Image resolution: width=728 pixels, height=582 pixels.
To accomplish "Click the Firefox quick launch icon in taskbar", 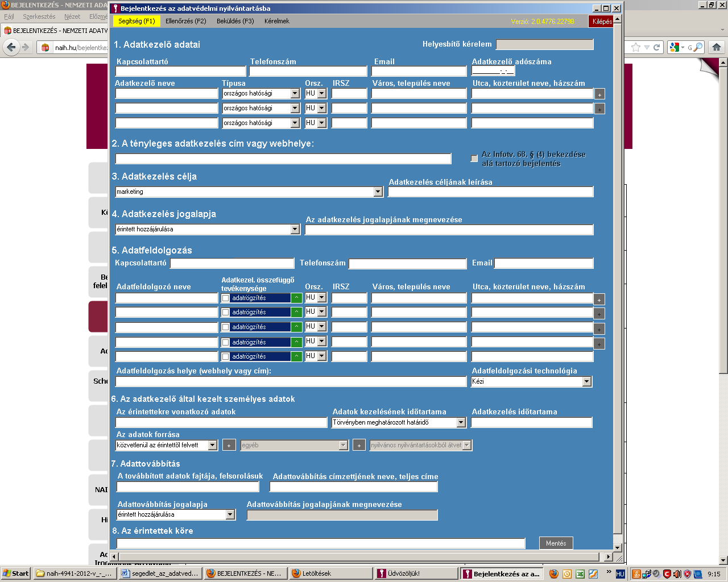I will pos(554,574).
